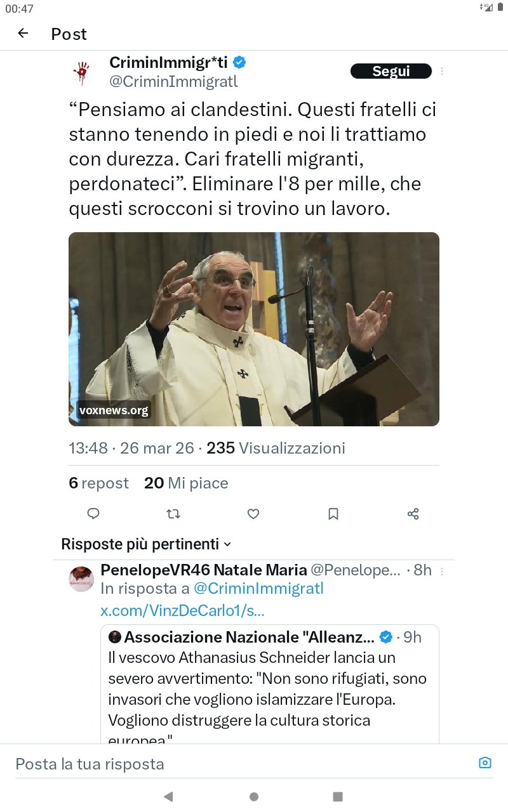This screenshot has width=508, height=812.
Task: Tap the back arrow icon
Action: 23,34
